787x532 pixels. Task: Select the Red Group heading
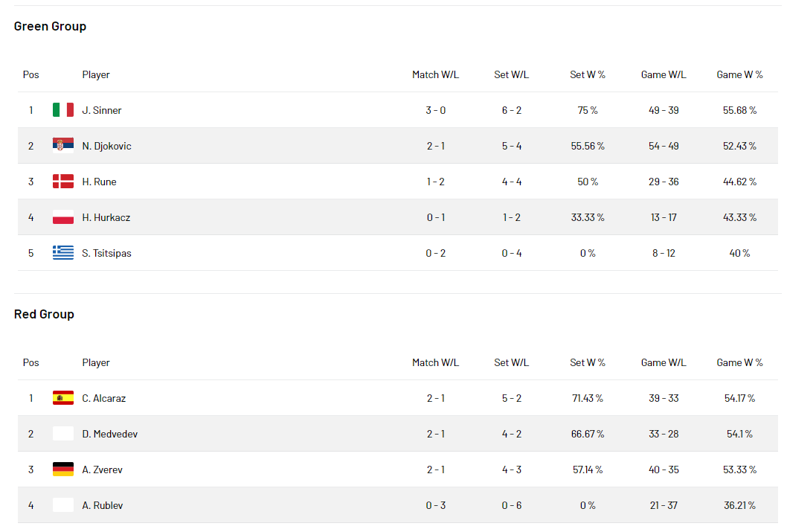tap(44, 314)
